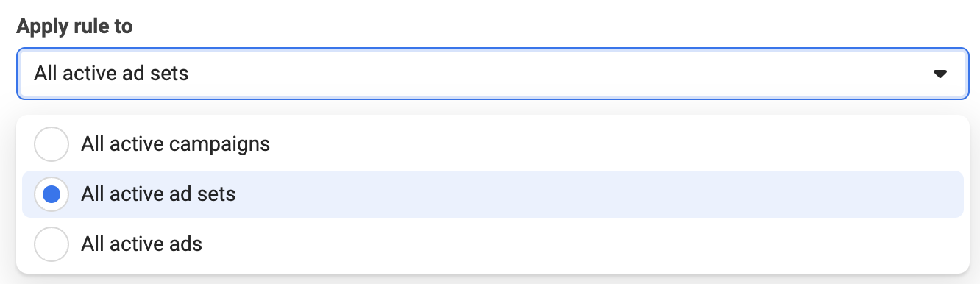Choose the All active campaigns menu option text
Image resolution: width=980 pixels, height=284 pixels.
click(x=176, y=144)
